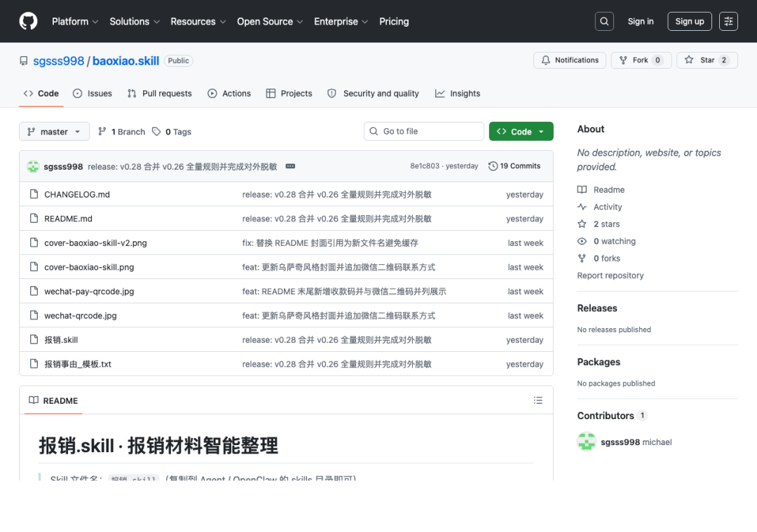Click the fork icon beside 0 forks
The image size is (757, 532).
tap(582, 258)
